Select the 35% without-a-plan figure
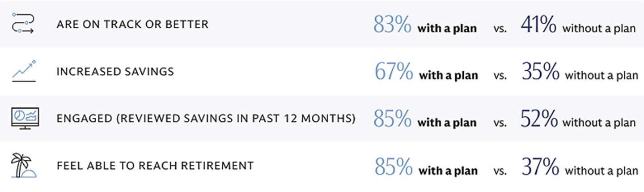The image size is (644, 192). pos(540,73)
